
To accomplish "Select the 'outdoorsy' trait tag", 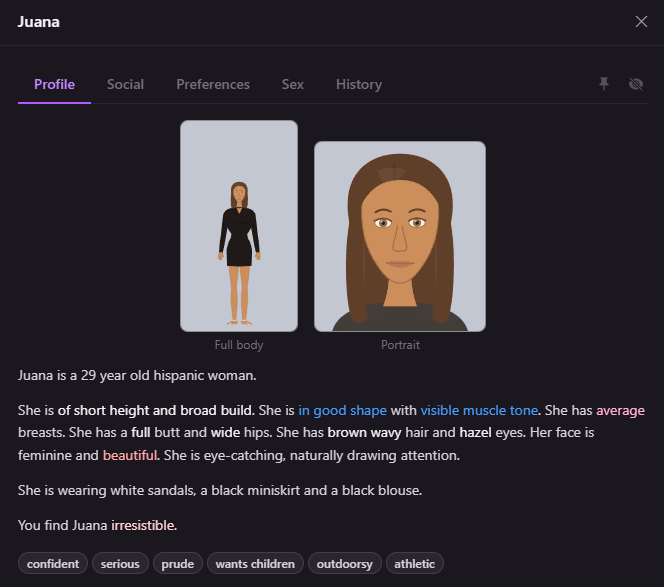I will (345, 564).
